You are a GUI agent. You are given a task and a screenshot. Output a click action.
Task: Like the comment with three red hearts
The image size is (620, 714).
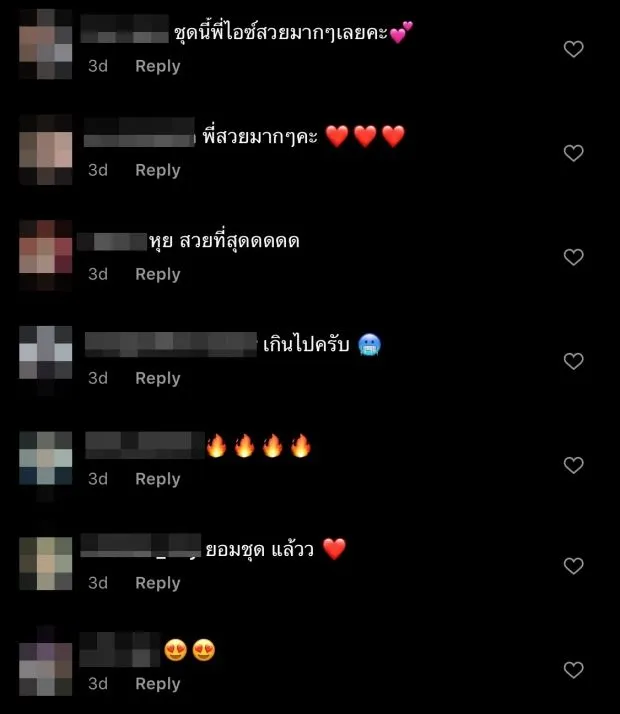click(x=574, y=153)
